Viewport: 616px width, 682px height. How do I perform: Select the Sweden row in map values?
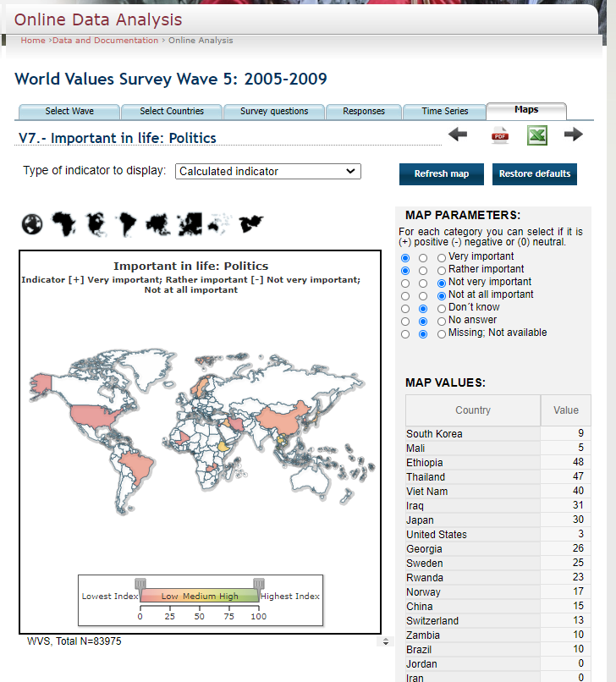pos(498,563)
